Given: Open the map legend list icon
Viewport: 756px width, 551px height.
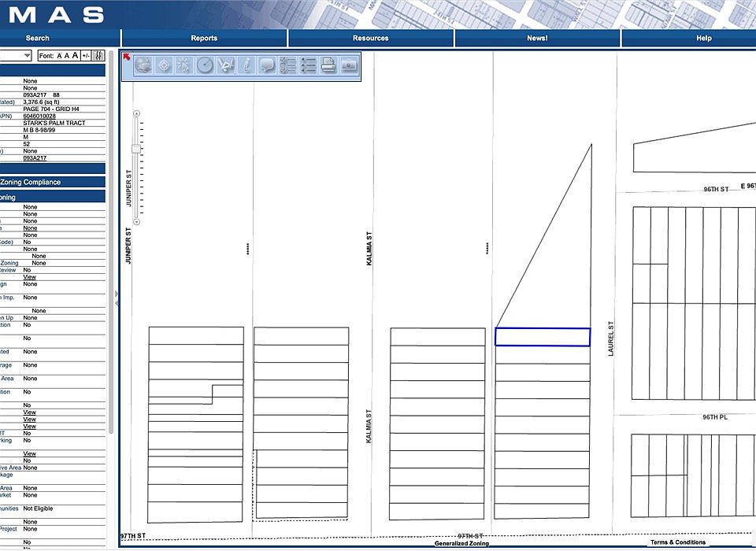Looking at the screenshot, I should click(308, 65).
